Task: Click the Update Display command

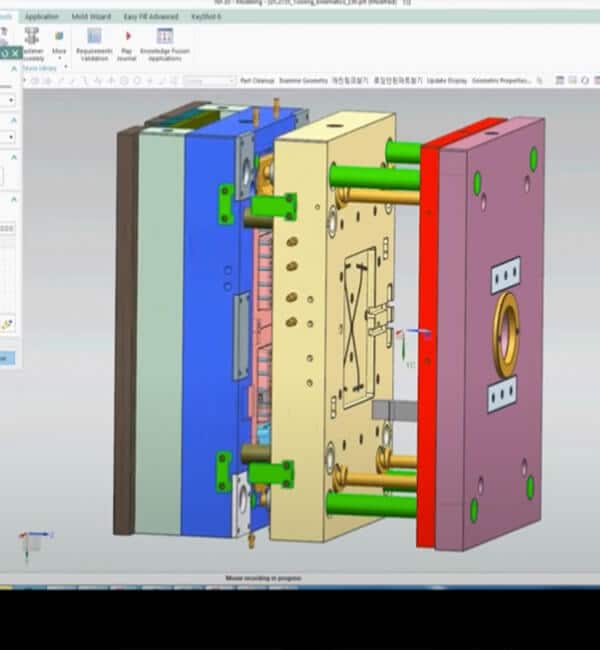Action: click(x=446, y=80)
